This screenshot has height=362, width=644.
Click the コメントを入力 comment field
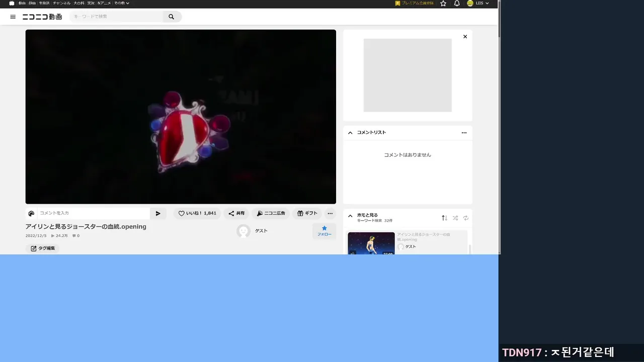coord(94,213)
